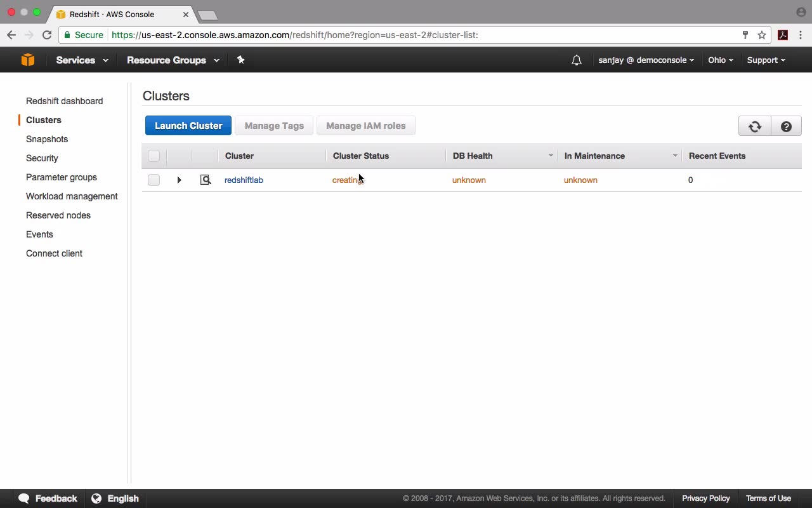Open the notifications bell

577,60
